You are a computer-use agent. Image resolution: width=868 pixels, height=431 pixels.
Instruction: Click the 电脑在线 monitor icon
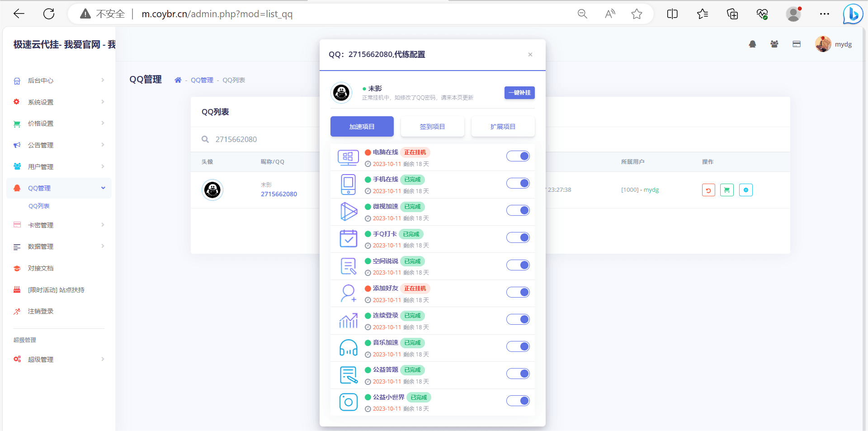coord(348,158)
